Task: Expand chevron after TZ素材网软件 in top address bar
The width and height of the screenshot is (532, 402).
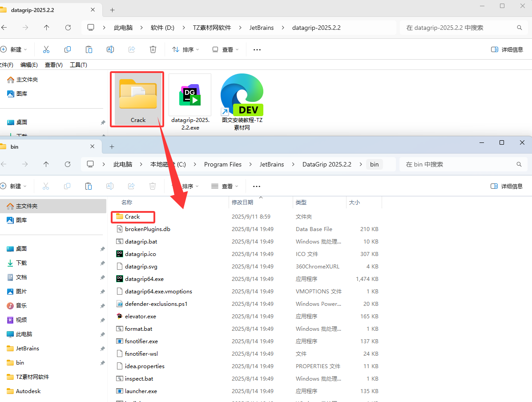Action: point(240,28)
